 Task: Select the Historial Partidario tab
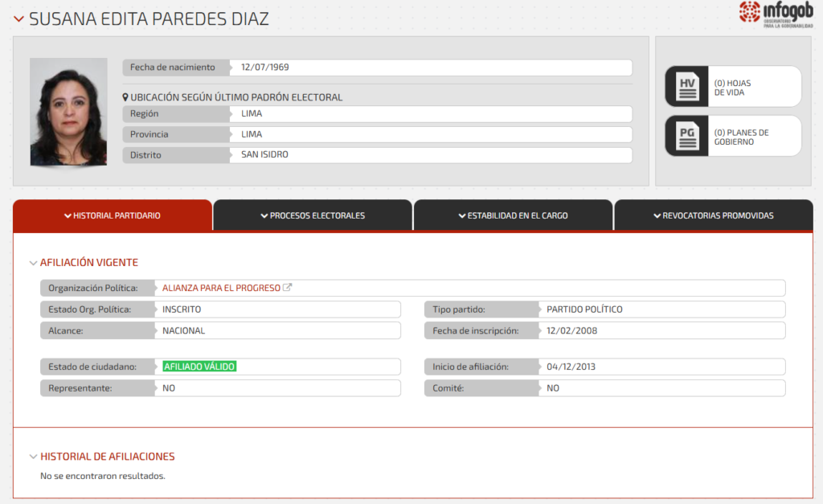[113, 215]
